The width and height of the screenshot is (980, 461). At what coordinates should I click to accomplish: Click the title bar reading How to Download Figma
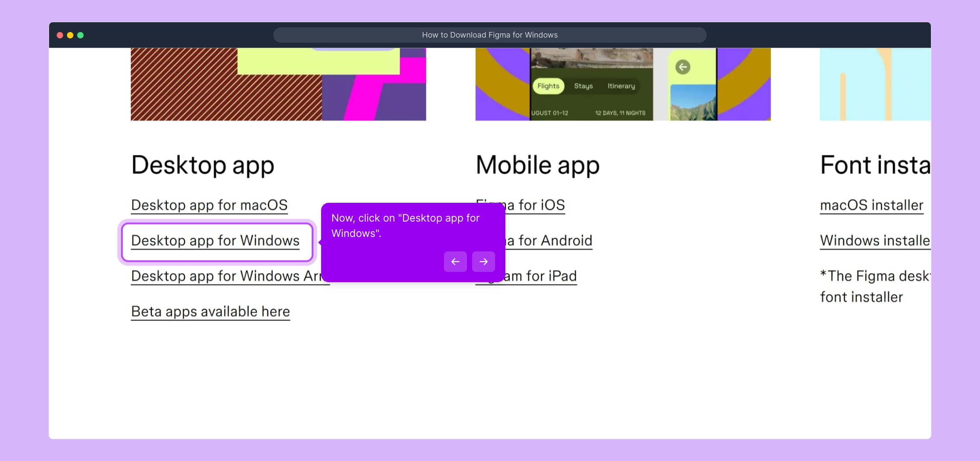490,35
